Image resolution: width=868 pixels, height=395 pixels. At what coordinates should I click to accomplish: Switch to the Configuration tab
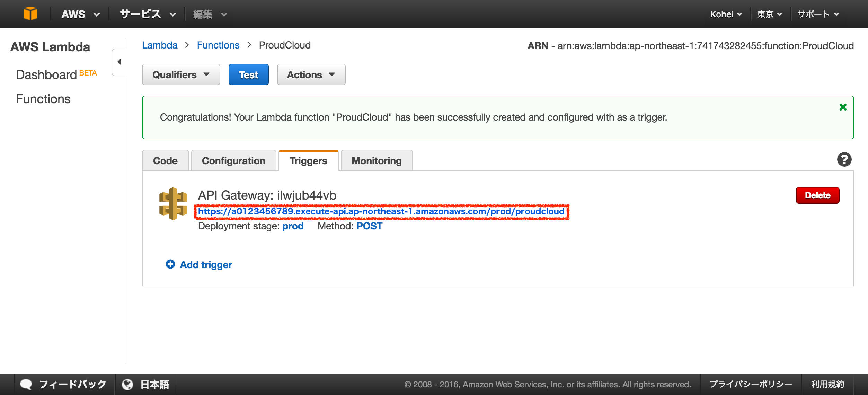[x=233, y=161]
